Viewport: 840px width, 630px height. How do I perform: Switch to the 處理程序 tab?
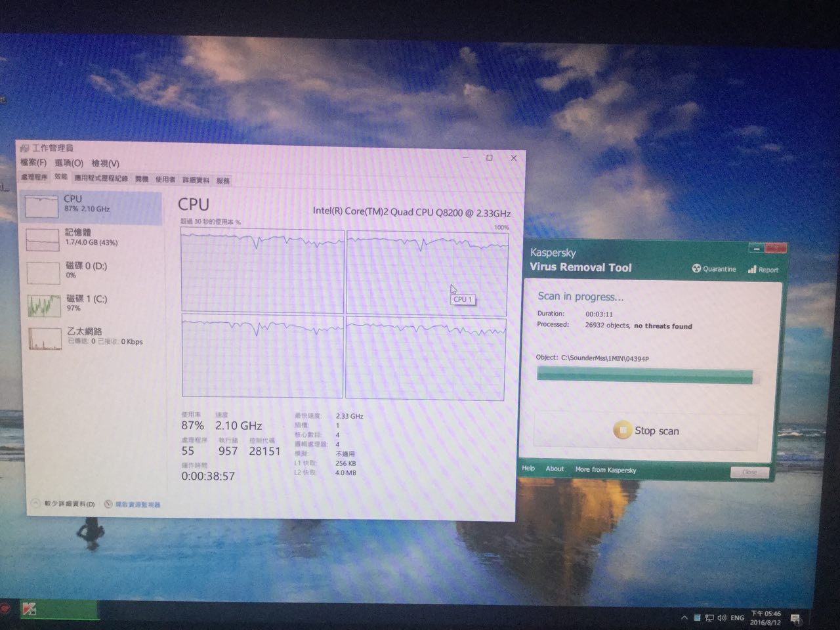34,177
